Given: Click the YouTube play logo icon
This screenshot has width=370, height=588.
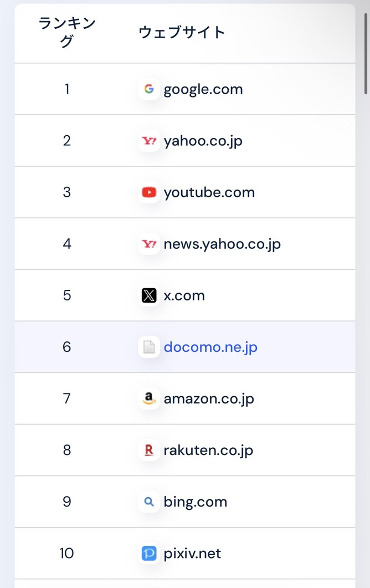Looking at the screenshot, I should click(149, 192).
